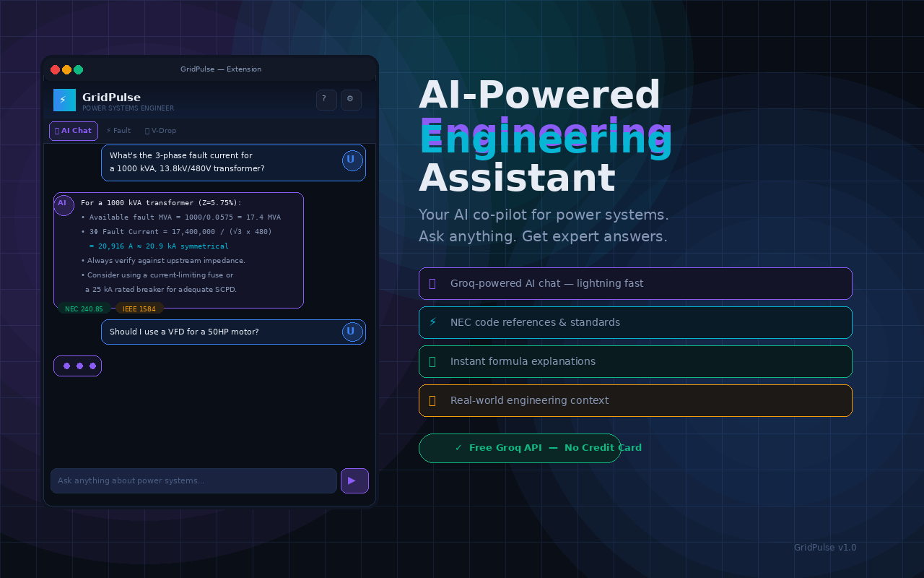This screenshot has width=924, height=578.
Task: Focus the 'Ask anything about power systems' input
Action: (x=193, y=480)
